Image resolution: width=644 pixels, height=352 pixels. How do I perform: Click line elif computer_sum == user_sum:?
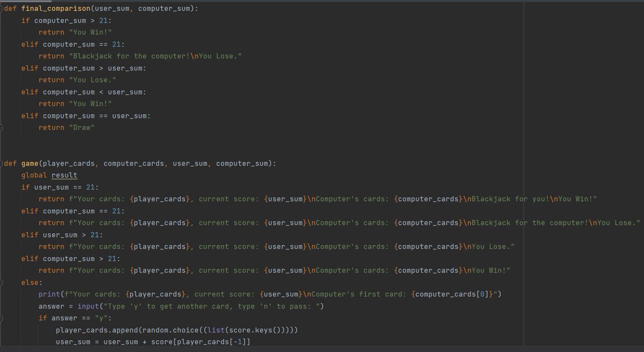pyautogui.click(x=86, y=116)
